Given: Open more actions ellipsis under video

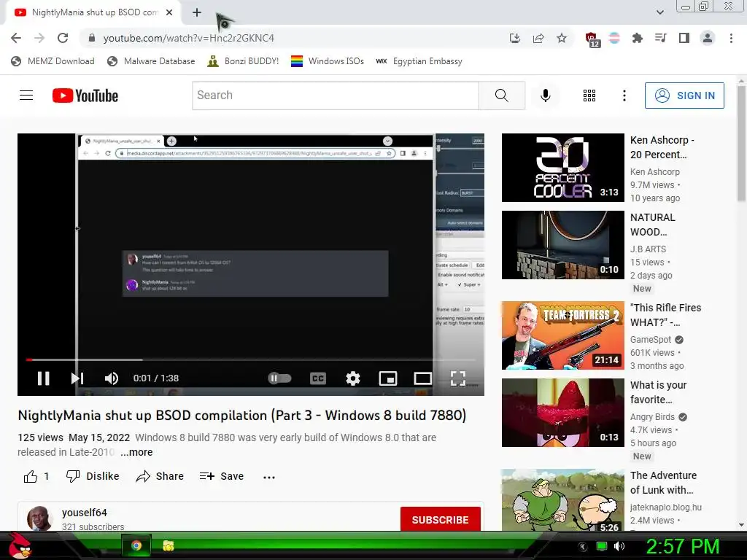Looking at the screenshot, I should click(x=269, y=477).
